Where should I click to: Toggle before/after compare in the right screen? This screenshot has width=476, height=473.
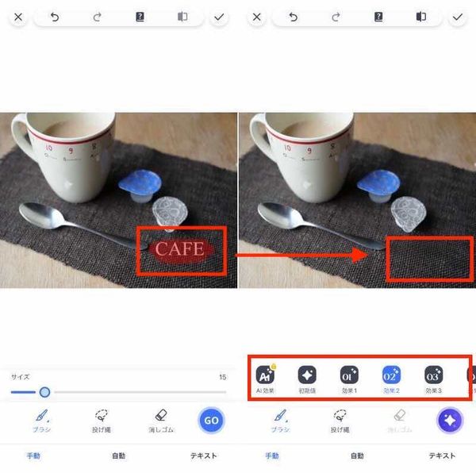click(420, 17)
